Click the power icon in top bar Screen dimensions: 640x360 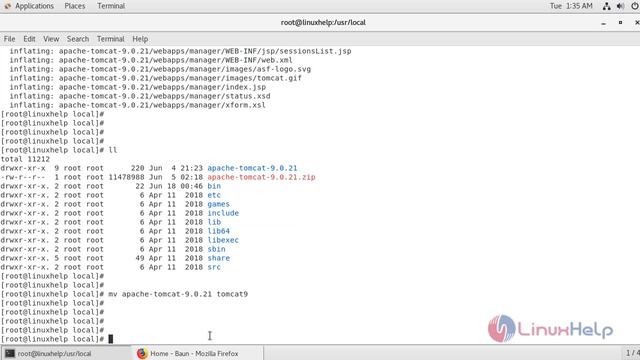(635, 6)
